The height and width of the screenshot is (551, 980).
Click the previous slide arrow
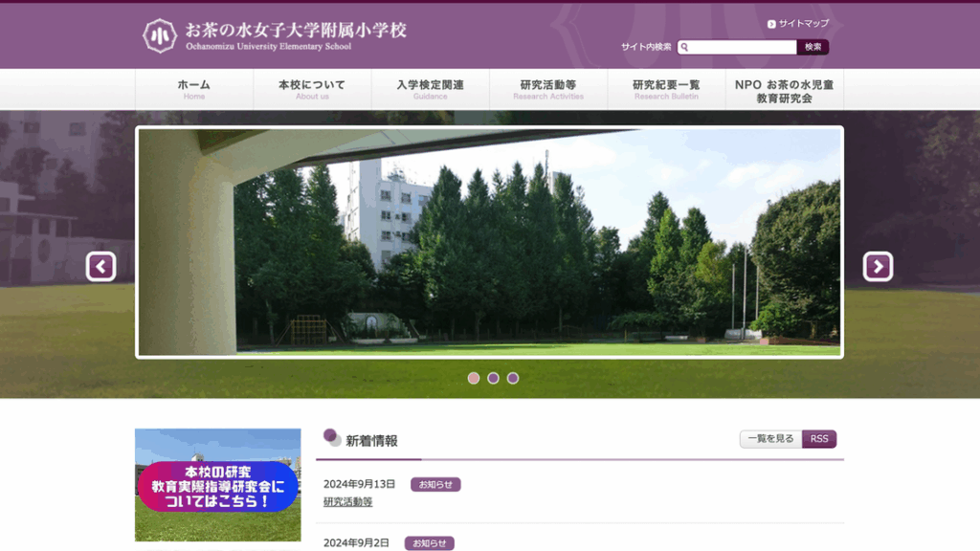tap(100, 266)
